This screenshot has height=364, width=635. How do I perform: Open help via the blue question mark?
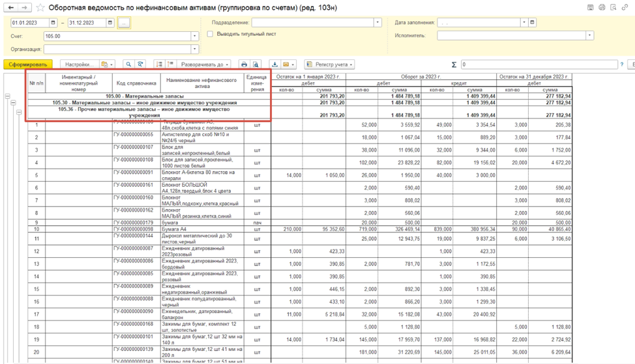tap(622, 64)
